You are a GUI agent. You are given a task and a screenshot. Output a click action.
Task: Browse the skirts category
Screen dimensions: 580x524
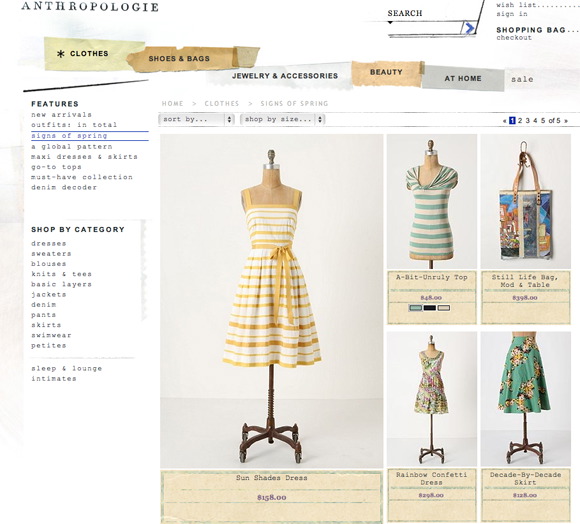[46, 325]
